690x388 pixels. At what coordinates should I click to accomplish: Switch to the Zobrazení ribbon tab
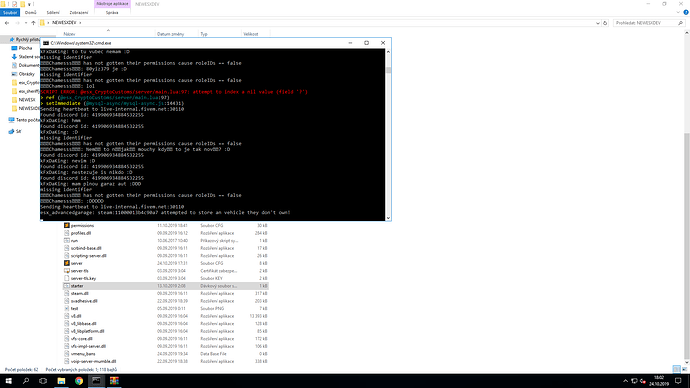pos(79,12)
